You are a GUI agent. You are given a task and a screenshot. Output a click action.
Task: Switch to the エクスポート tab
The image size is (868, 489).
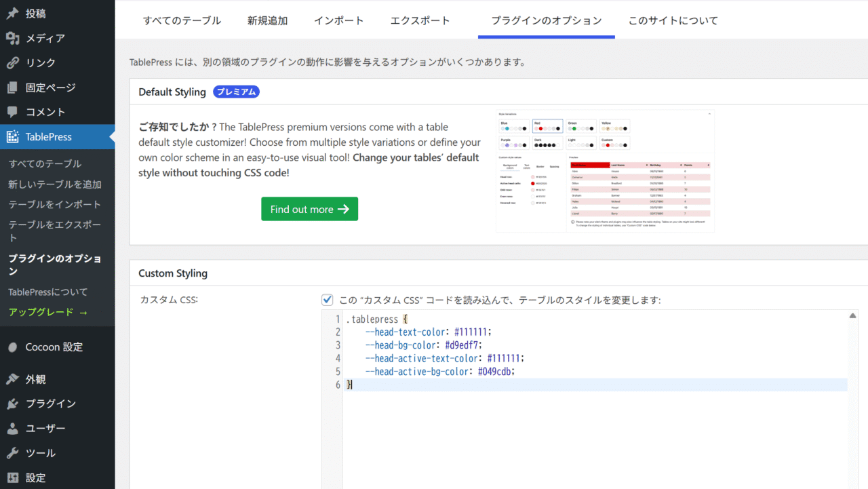click(x=420, y=20)
